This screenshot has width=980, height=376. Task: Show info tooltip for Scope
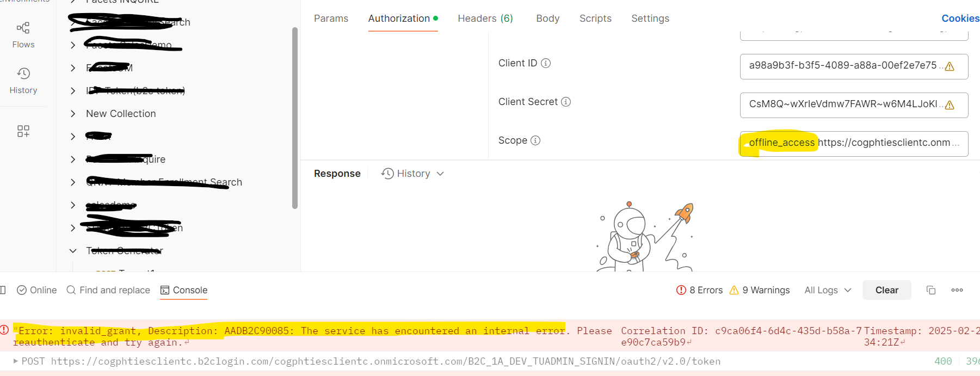click(535, 140)
